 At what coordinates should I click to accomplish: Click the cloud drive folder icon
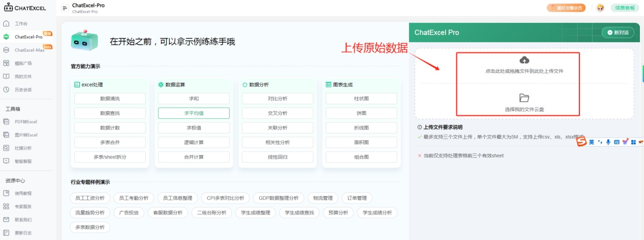point(524,98)
